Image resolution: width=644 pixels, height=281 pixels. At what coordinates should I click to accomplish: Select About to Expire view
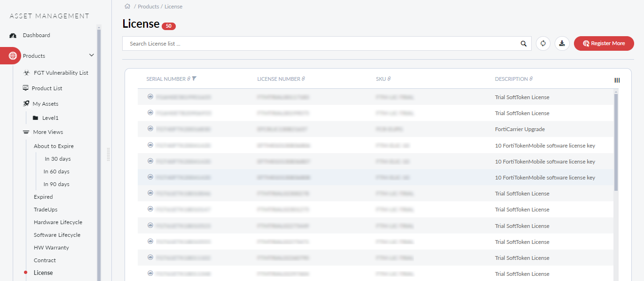tap(54, 146)
